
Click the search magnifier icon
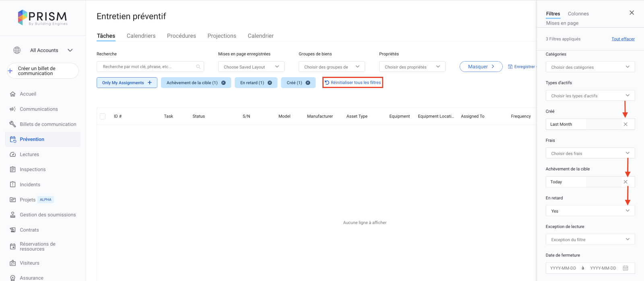198,67
